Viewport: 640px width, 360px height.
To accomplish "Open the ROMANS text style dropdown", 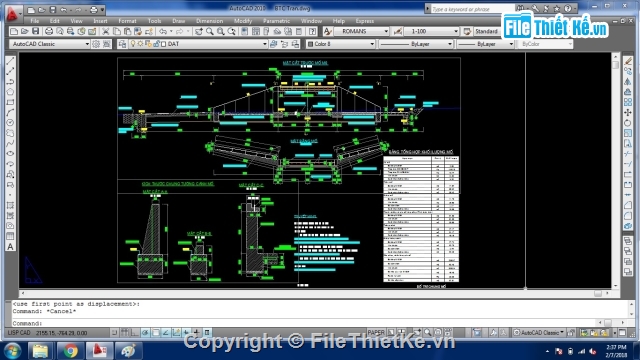I will 362,31.
